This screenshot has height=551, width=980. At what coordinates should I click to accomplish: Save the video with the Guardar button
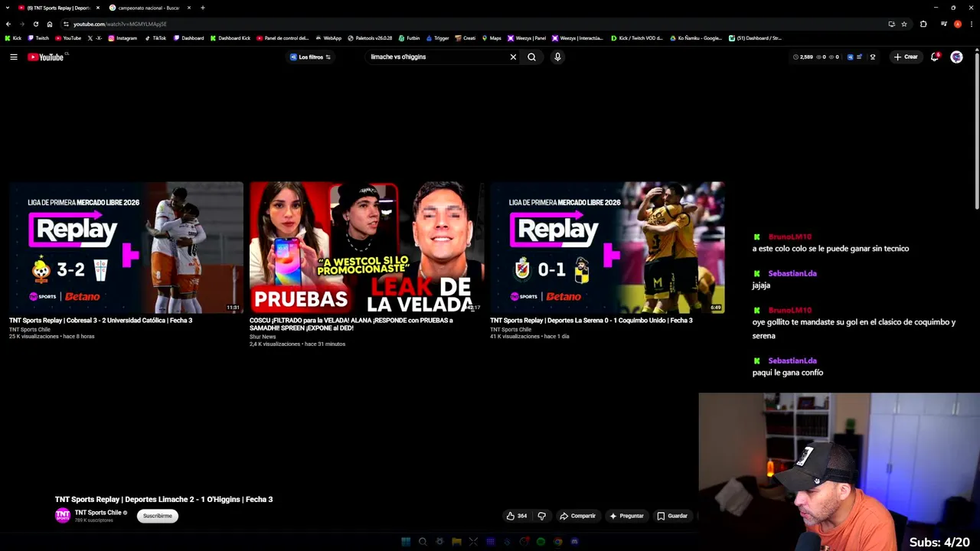(x=672, y=516)
